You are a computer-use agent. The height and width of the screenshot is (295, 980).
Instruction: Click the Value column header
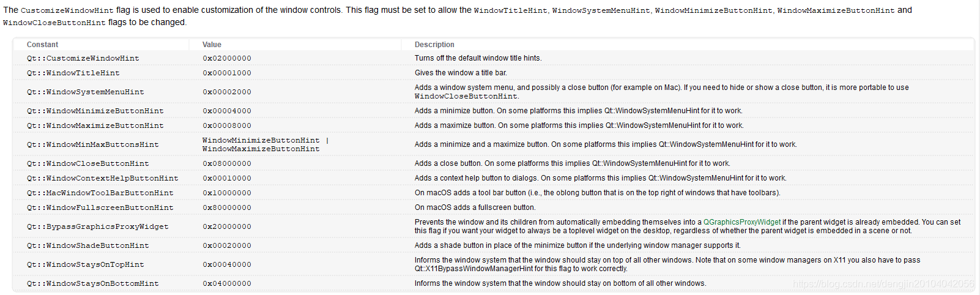click(x=212, y=45)
